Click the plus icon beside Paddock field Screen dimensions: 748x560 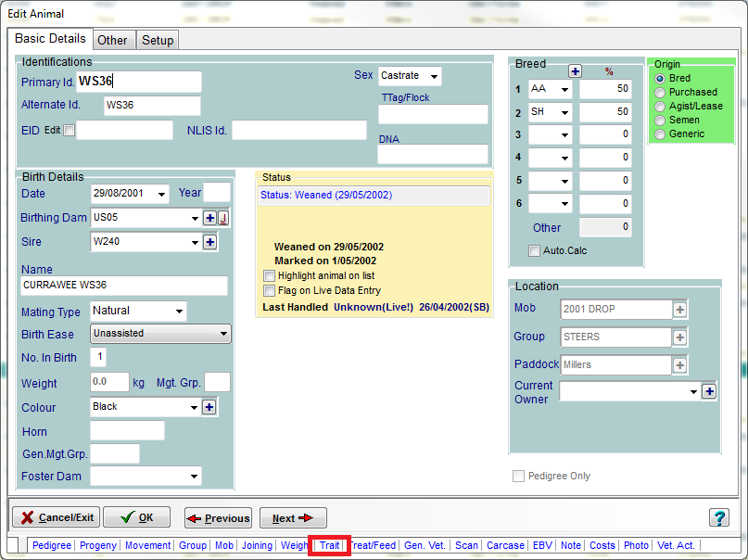pyautogui.click(x=680, y=365)
